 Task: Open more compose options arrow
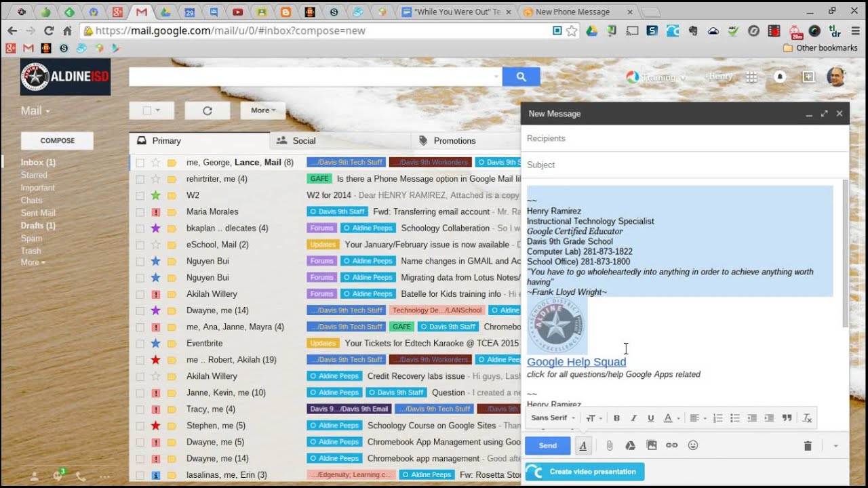(835, 445)
